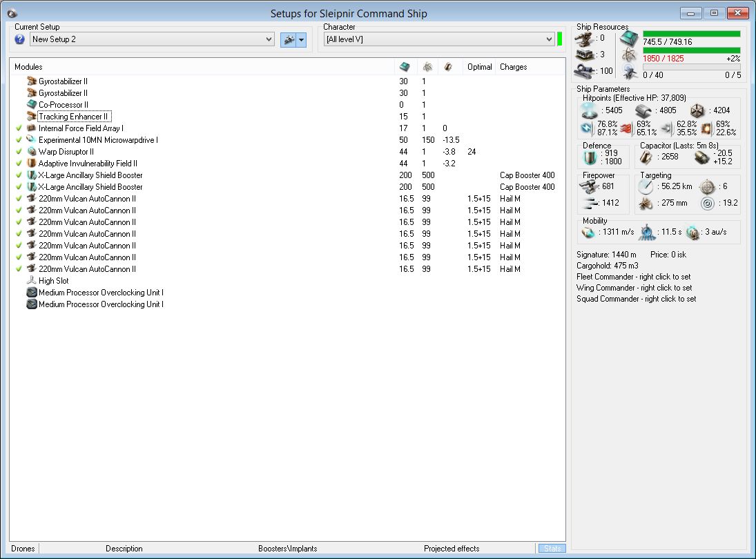This screenshot has height=559, width=756.
Task: Click the turret hardpoints icon in Ship Resources
Action: 584,39
